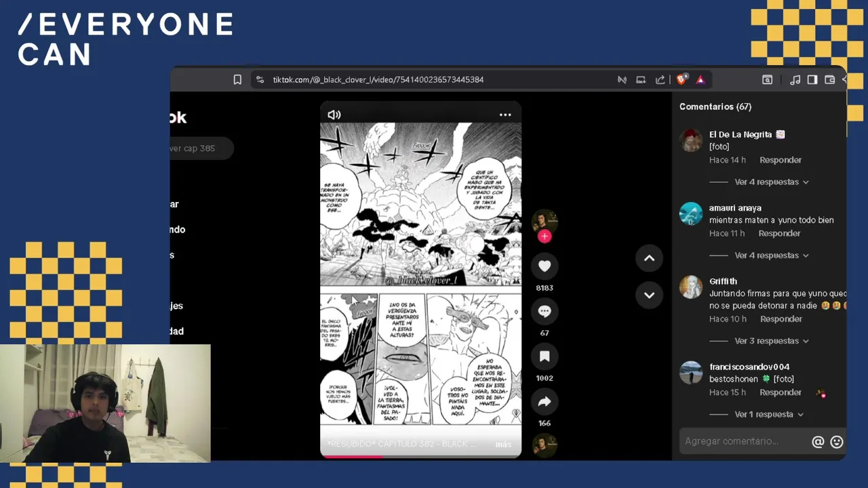Screen dimensions: 868x488
Task: Click the 'ver cap 385' search box
Action: (201, 148)
